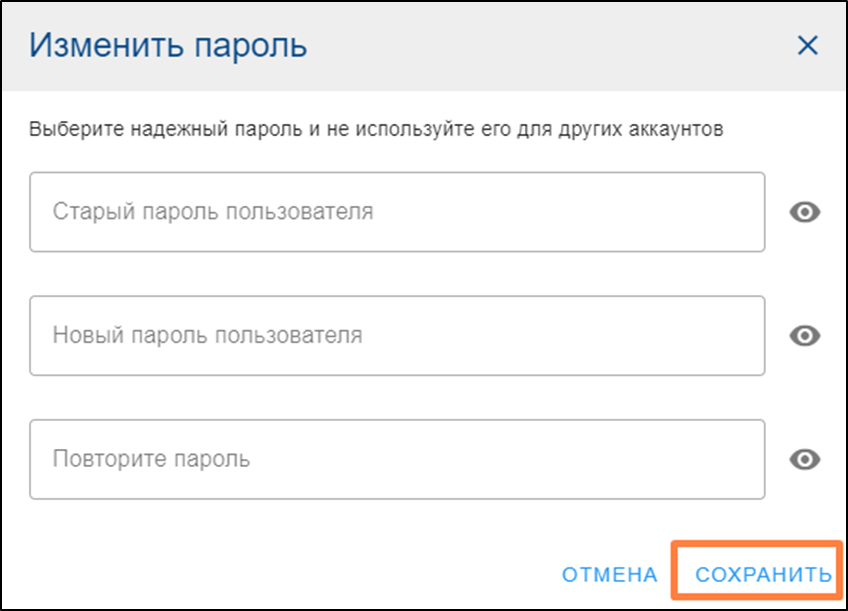Dismiss the password dialog using the cross icon
Viewport: 848px width, 611px height.
point(807,45)
